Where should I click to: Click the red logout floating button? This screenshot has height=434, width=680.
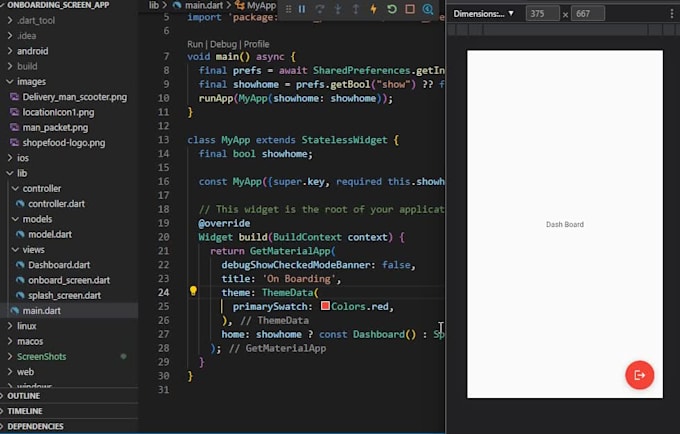(x=639, y=375)
